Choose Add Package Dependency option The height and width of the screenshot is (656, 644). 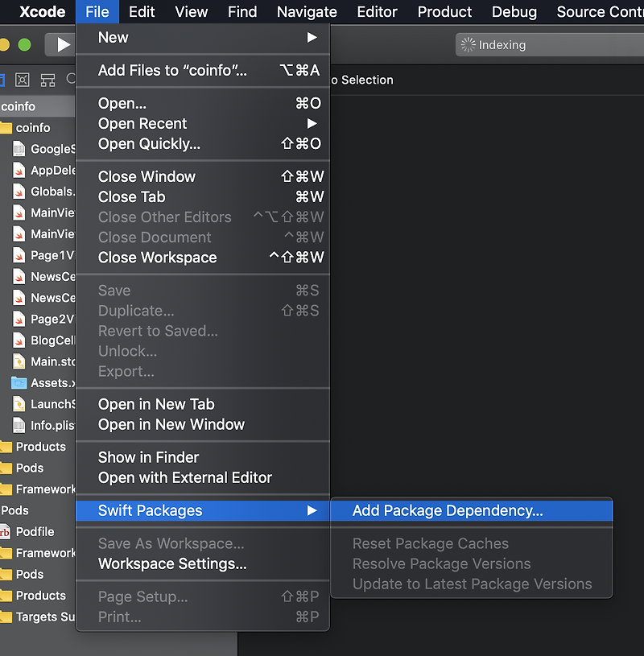447,510
